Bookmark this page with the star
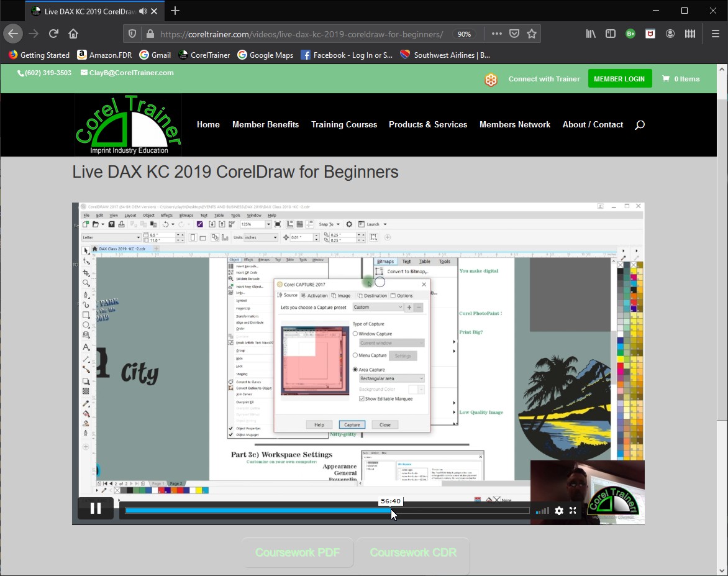The height and width of the screenshot is (576, 728). (532, 34)
